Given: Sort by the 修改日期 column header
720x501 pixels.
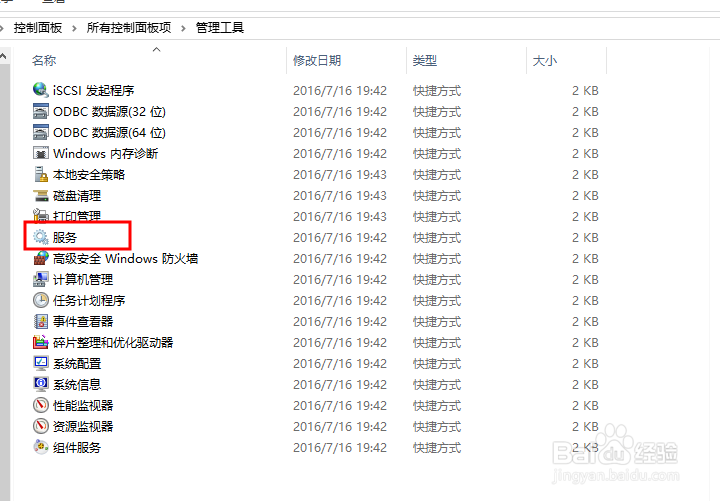Looking at the screenshot, I should click(317, 60).
